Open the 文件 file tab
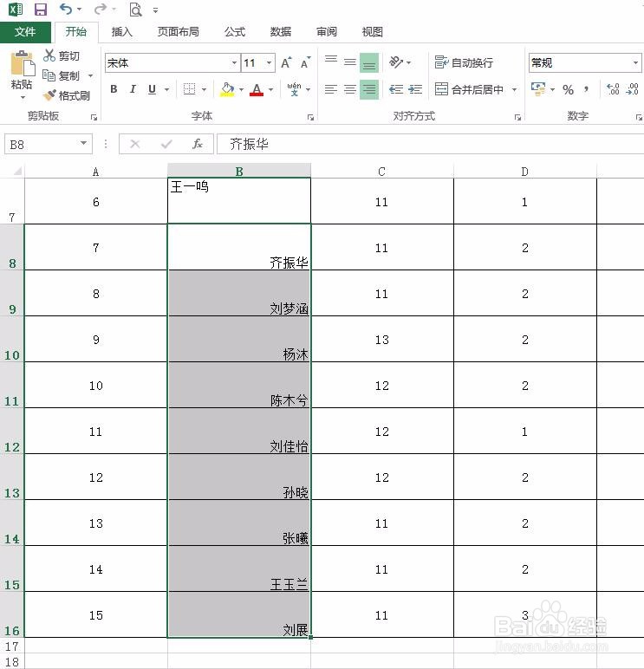 (x=25, y=32)
